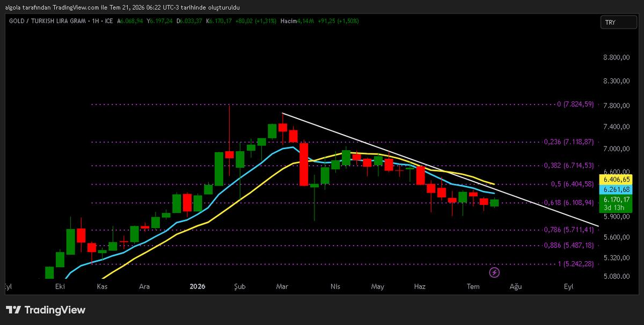Viewport: 644px width, 325px height.
Task: Click the 7.800,00 price axis value
Action: click(x=616, y=105)
